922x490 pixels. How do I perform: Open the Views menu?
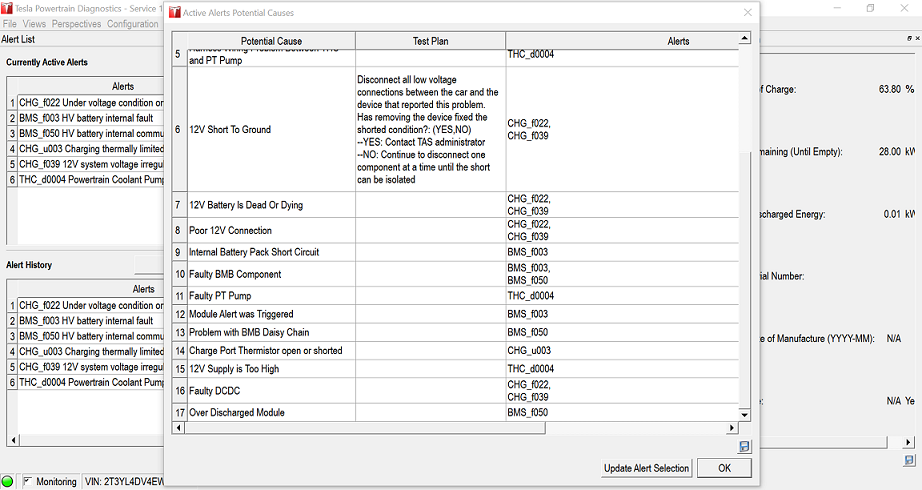point(34,24)
